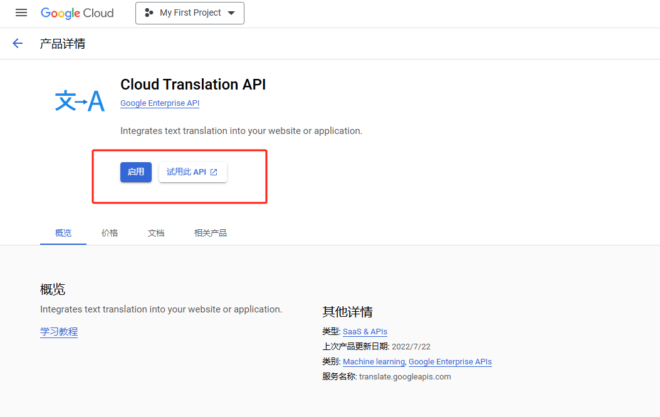Image resolution: width=660 pixels, height=417 pixels.
Task: Click the description text below Google Enterprise API
Action: click(241, 131)
